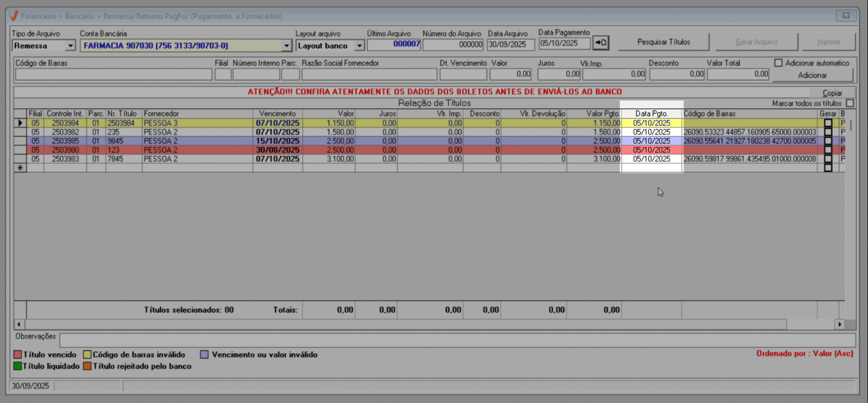Viewport: 868px width, 403px height.
Task: Check Marcar todos os títulos box
Action: [x=850, y=103]
